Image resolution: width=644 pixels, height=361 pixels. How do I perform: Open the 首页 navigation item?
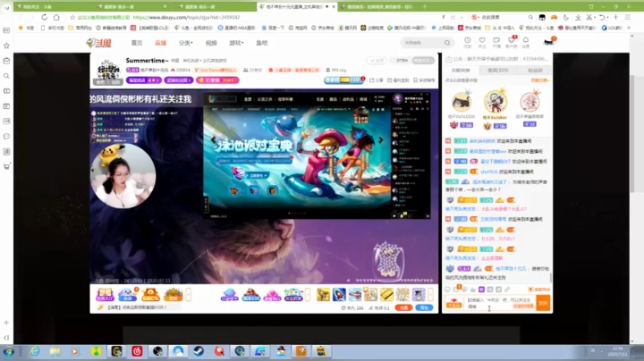(137, 43)
